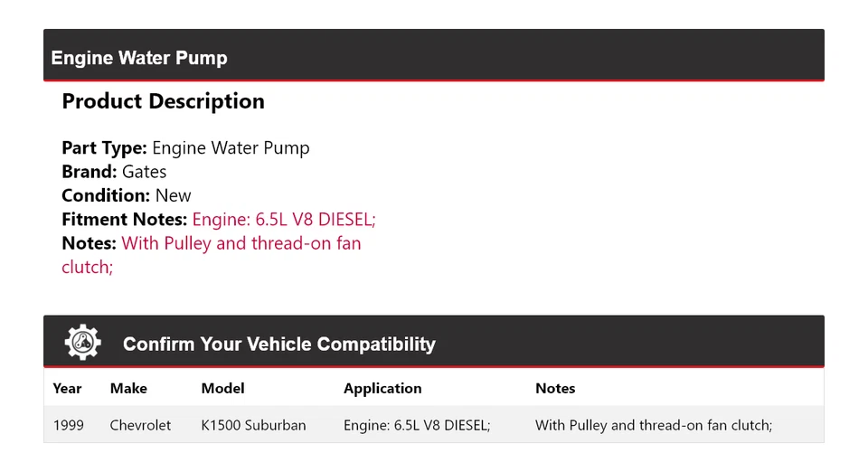The height and width of the screenshot is (472, 868).
Task: Click the Year column header
Action: coord(67,389)
